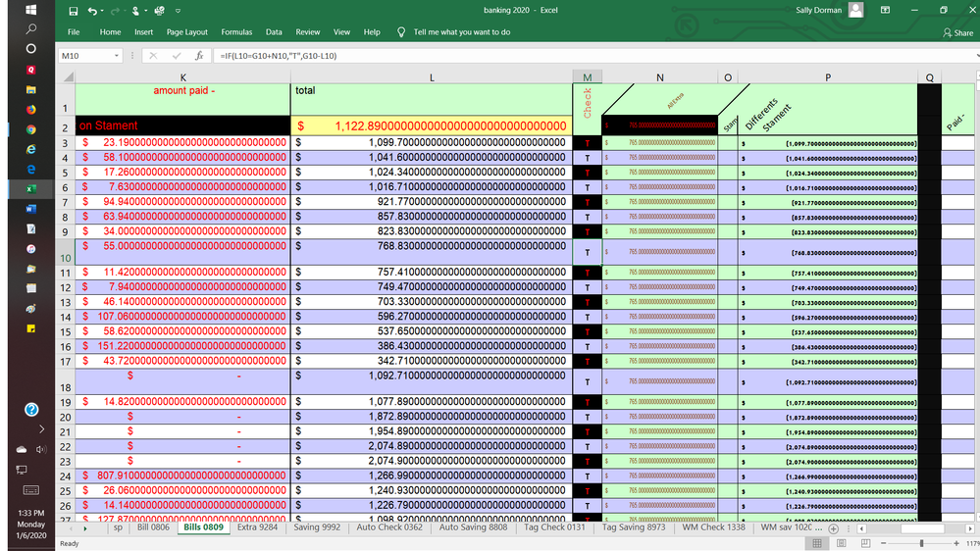980x551 pixels.
Task: Switch to Normal view in status bar
Action: [x=817, y=543]
